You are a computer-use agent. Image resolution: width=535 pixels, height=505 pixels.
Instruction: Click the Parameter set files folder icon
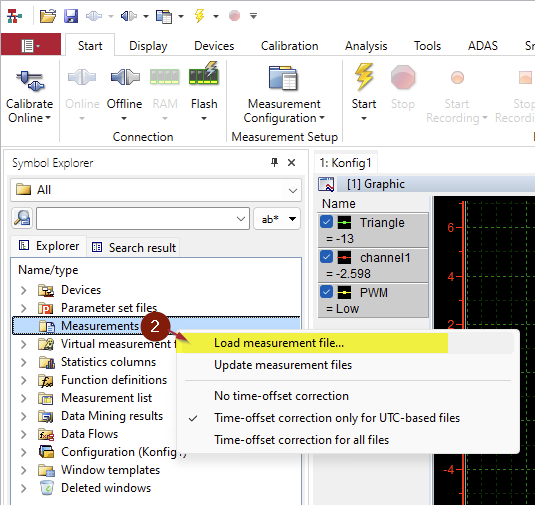46,308
